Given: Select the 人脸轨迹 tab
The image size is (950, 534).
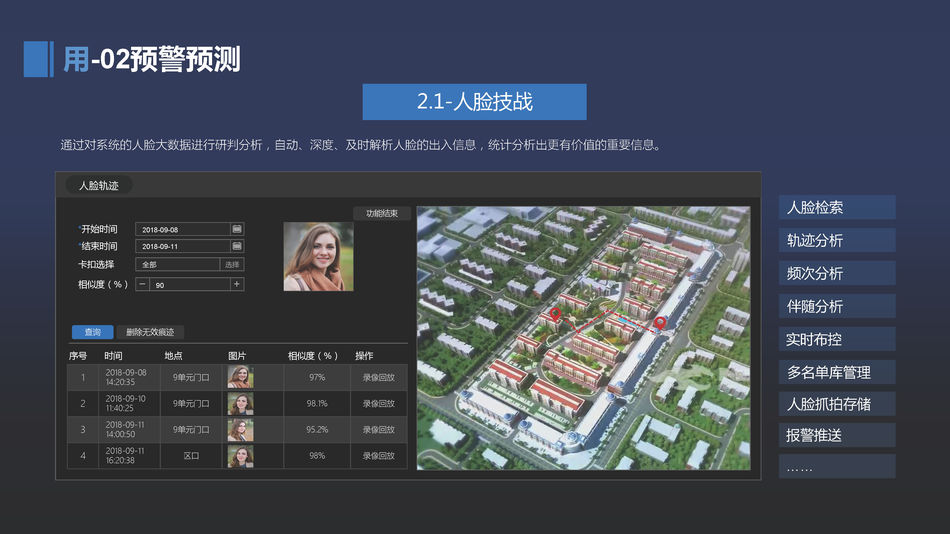Looking at the screenshot, I should 99,186.
